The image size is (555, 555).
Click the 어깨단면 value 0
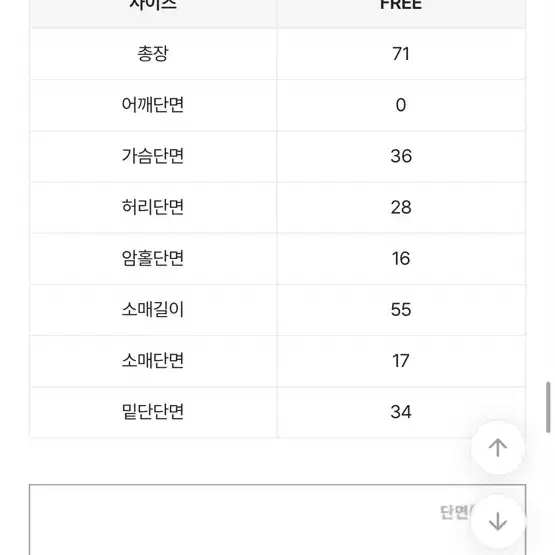click(401, 105)
